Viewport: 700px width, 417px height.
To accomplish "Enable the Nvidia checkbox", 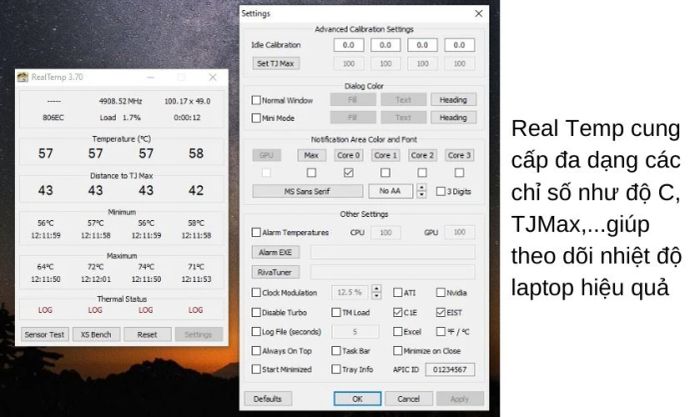I will point(441,292).
